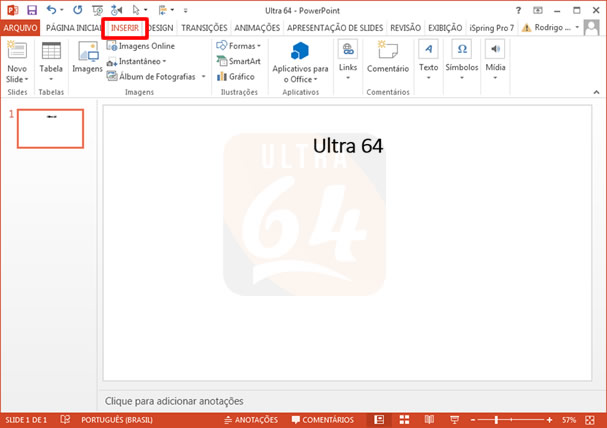Open the Customize Quick Access Toolbar dropdown
Image resolution: width=607 pixels, height=428 pixels.
tap(185, 10)
